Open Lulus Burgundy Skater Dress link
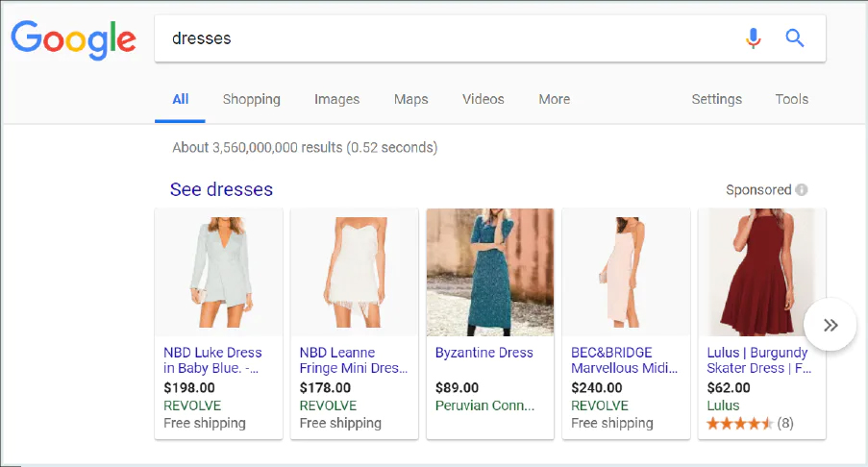Viewport: 868px width, 467px height. coord(758,360)
